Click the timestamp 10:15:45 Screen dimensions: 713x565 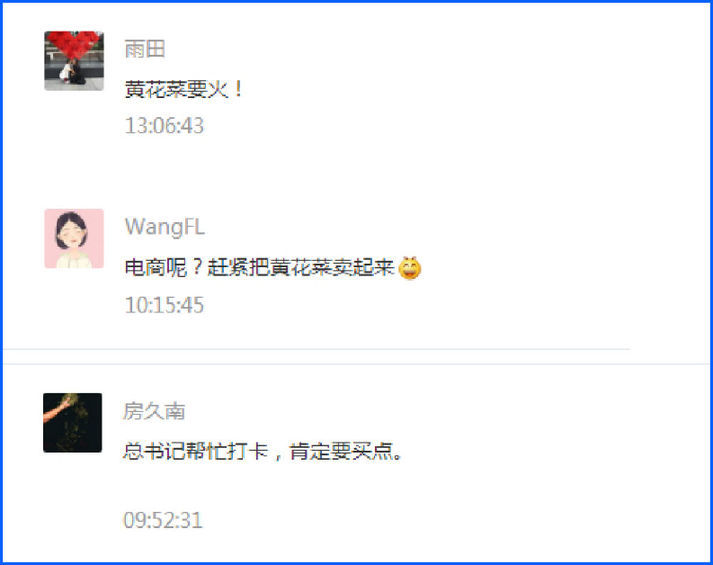pos(164,305)
